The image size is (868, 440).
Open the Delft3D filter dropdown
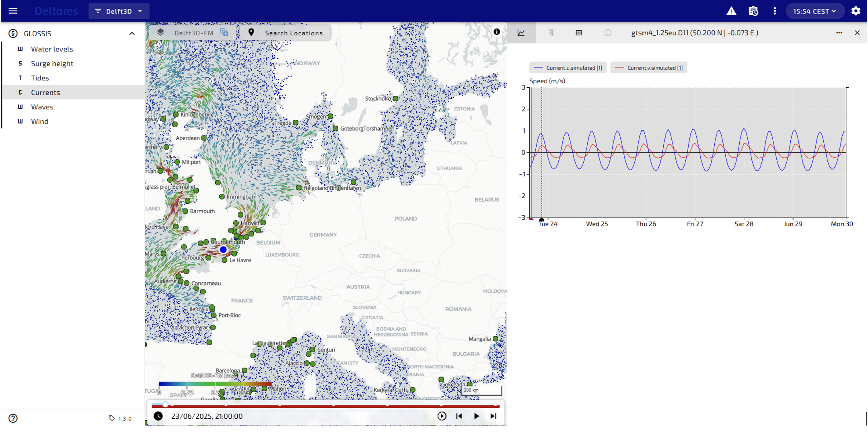[x=119, y=11]
